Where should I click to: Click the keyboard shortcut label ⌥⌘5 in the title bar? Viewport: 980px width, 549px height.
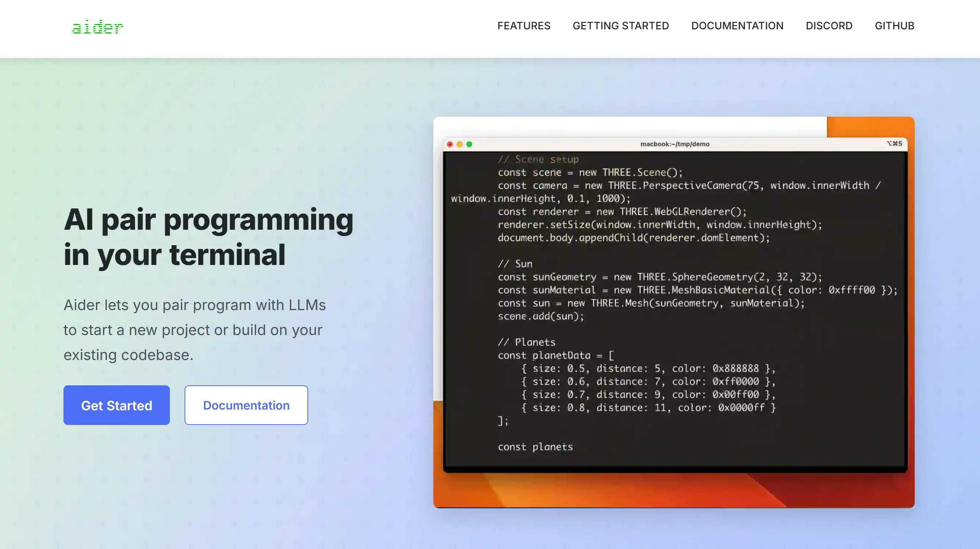(x=895, y=143)
